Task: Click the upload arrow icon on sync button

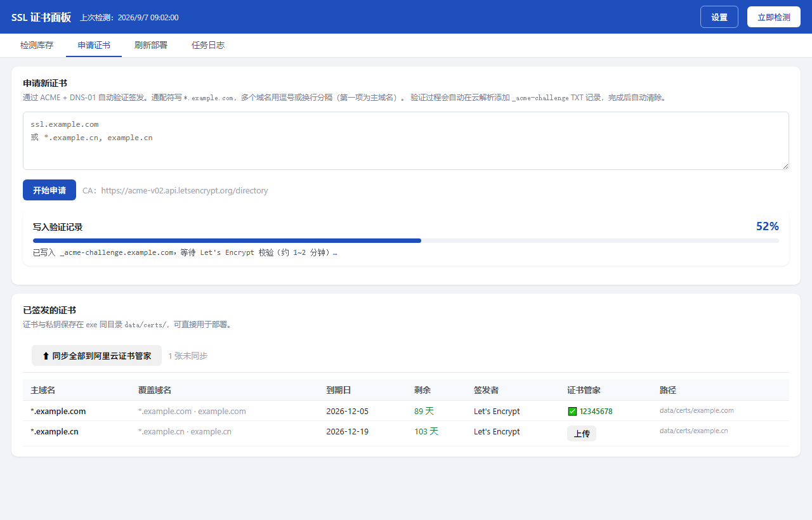Action: 46,356
